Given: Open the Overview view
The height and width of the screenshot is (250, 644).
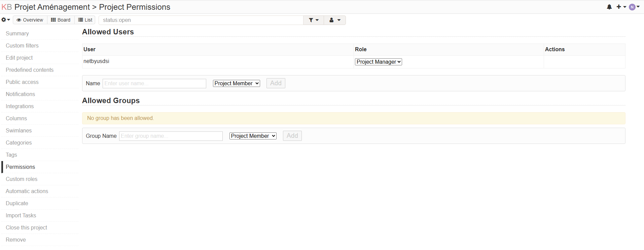Looking at the screenshot, I should click(30, 20).
